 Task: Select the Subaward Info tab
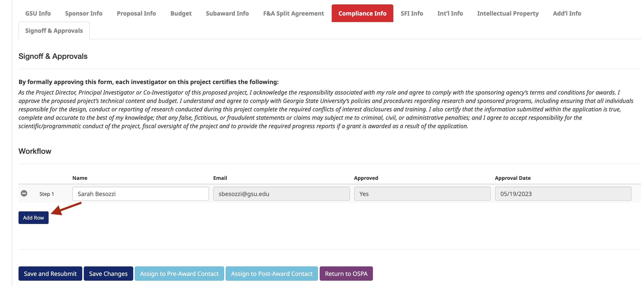click(227, 13)
